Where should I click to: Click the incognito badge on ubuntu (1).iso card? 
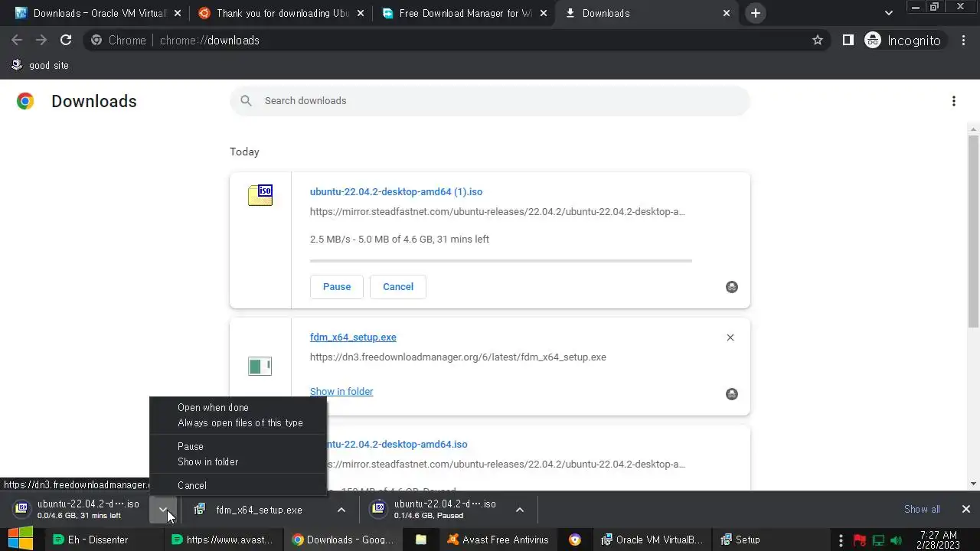tap(732, 287)
